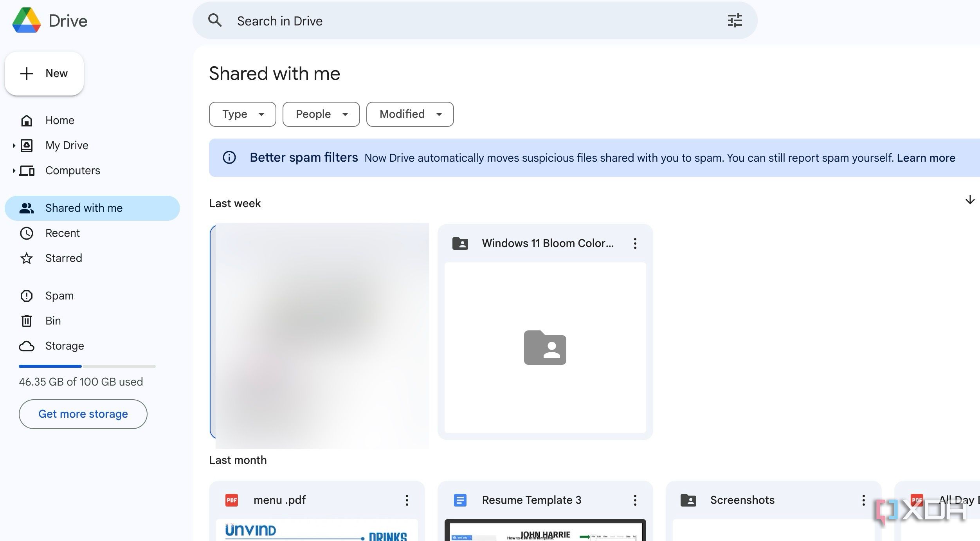Open Recent files in sidebar
This screenshot has width=980, height=541.
tap(92, 233)
